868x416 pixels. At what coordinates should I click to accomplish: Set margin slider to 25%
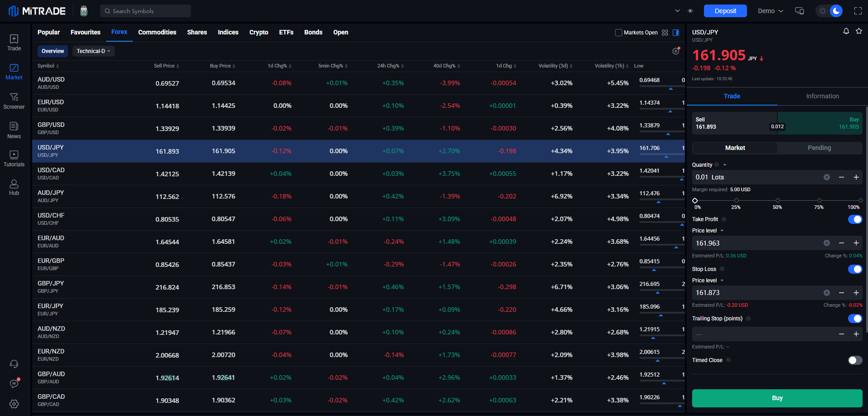click(737, 200)
